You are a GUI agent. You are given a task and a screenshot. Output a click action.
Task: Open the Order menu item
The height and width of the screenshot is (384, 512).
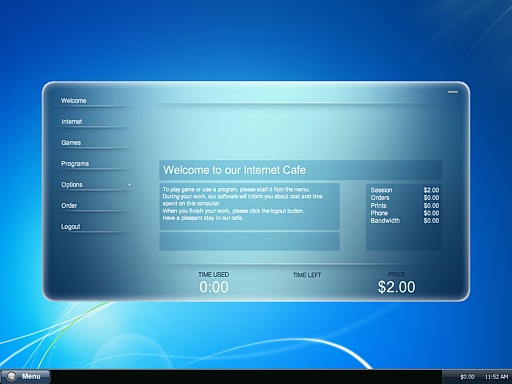tap(69, 206)
